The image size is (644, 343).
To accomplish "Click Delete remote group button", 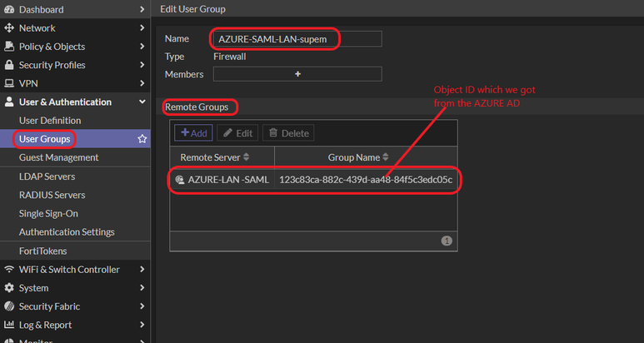I will point(288,133).
